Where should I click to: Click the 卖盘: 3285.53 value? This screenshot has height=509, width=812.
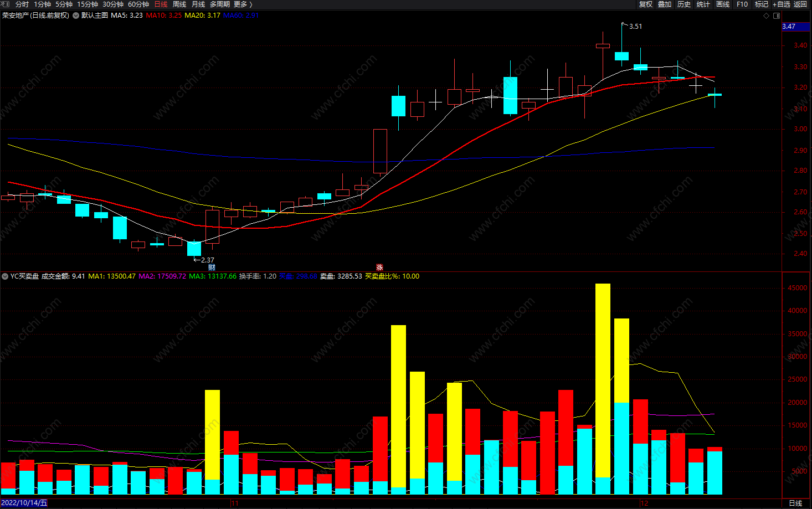[341, 276]
